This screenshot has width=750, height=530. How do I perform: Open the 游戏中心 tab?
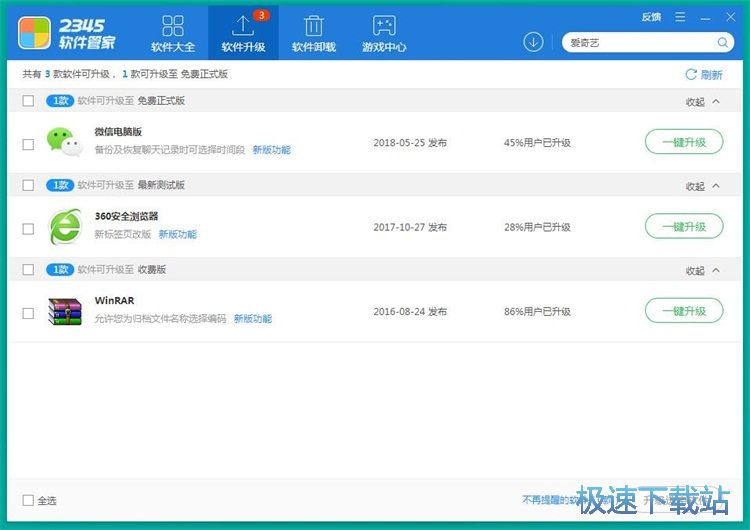pos(384,33)
